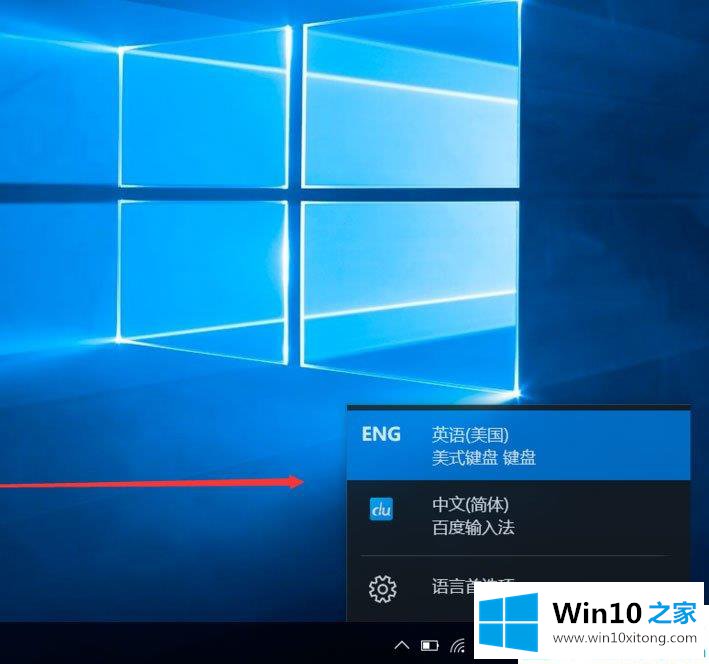Open battery status in taskbar
Screen dimensions: 709x664
[430, 645]
